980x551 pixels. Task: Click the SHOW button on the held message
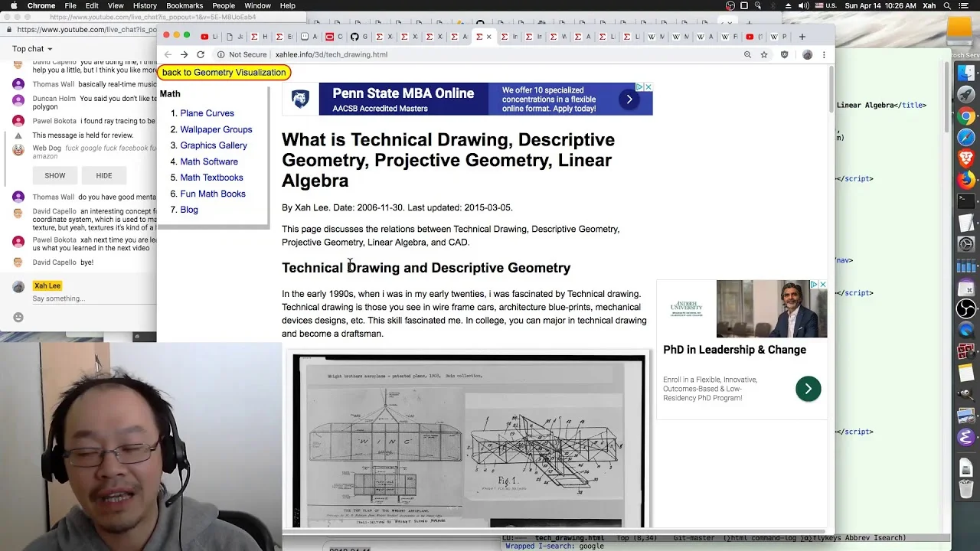click(x=55, y=175)
